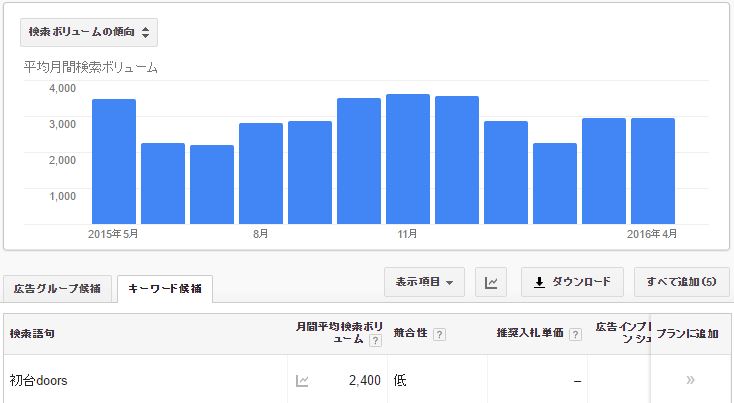Sort by 月間平均検索ボリューム column header
Screen dimensions: 734x403
pos(339,332)
